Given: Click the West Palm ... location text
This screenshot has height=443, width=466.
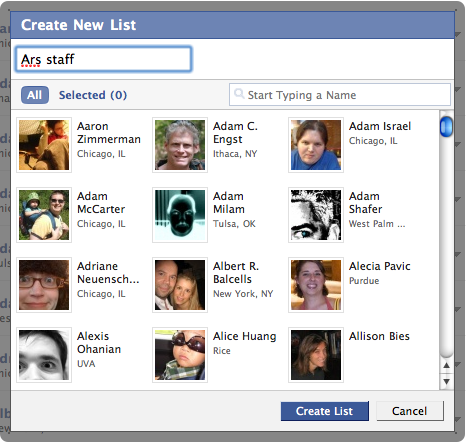Looking at the screenshot, I should 377,224.
